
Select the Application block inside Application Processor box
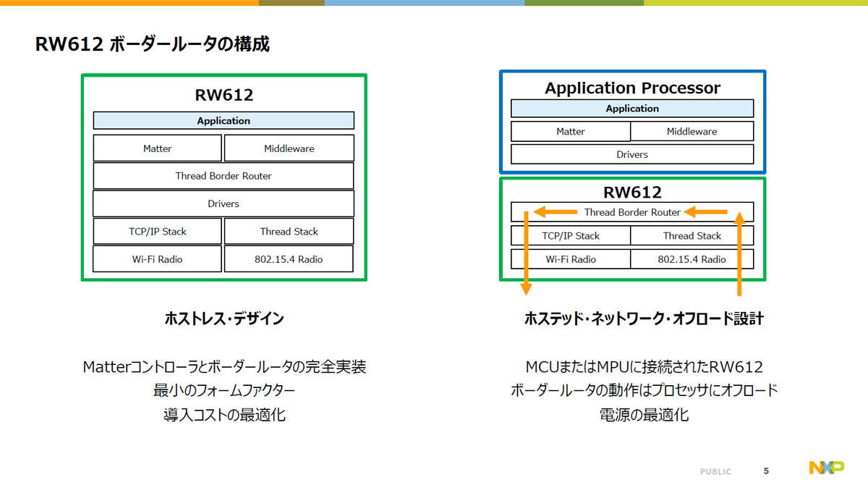coord(632,109)
